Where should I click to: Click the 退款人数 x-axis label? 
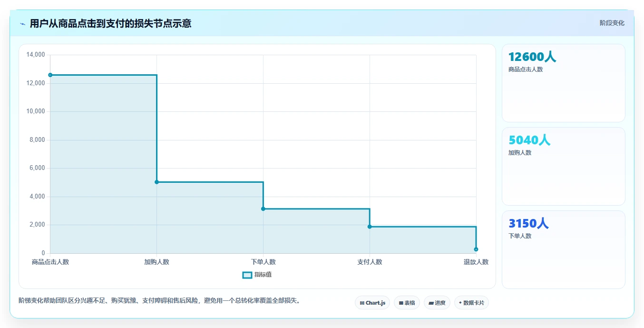pos(476,262)
